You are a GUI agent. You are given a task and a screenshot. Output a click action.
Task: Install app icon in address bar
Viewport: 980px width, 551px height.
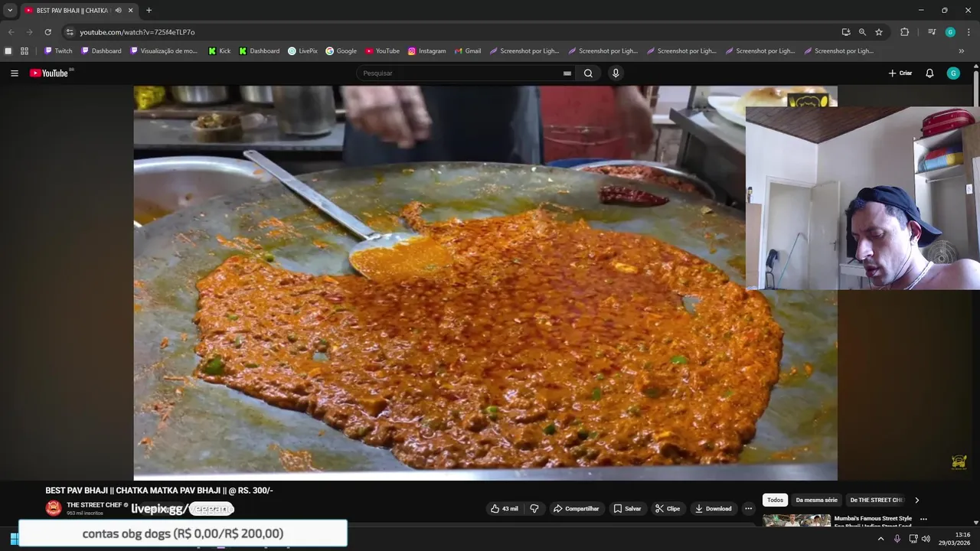coord(846,32)
